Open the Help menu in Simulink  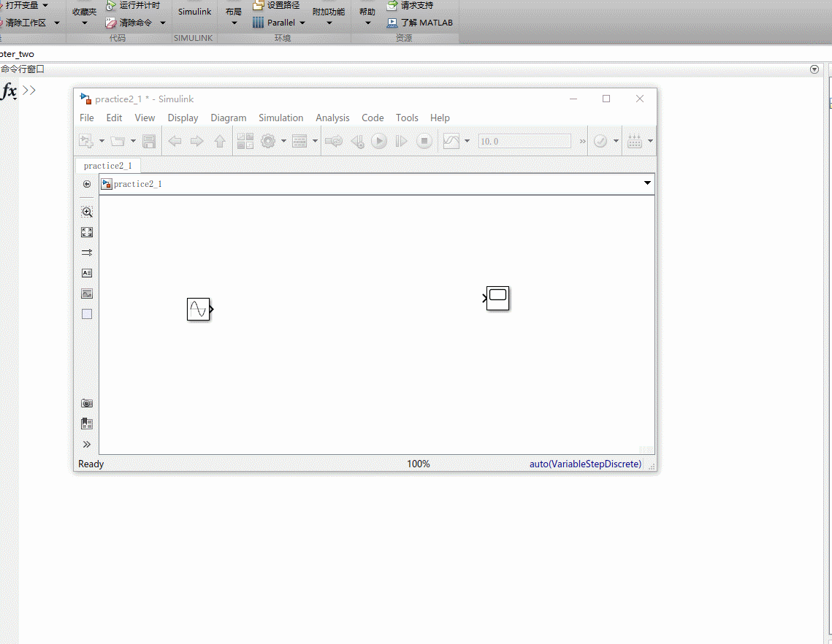(440, 118)
